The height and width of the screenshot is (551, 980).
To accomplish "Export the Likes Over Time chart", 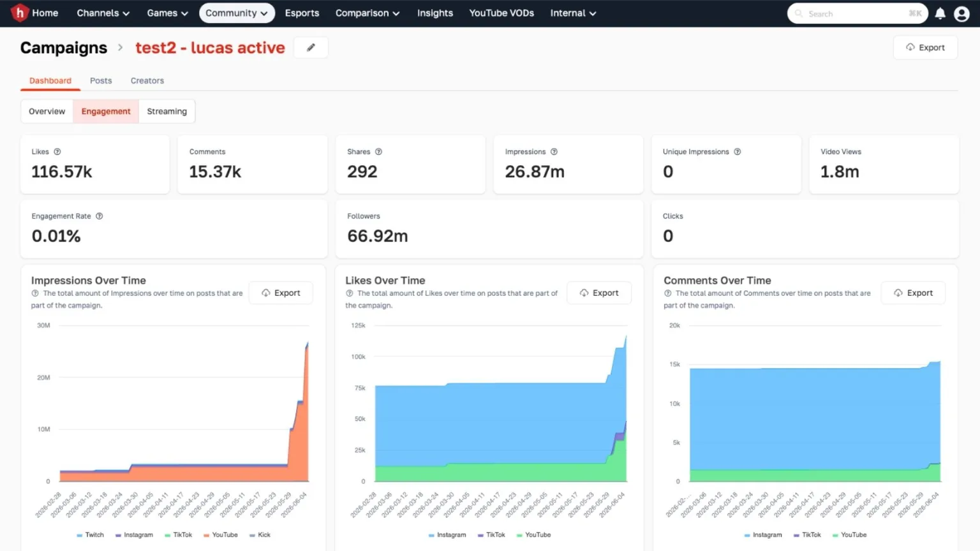I will point(599,293).
